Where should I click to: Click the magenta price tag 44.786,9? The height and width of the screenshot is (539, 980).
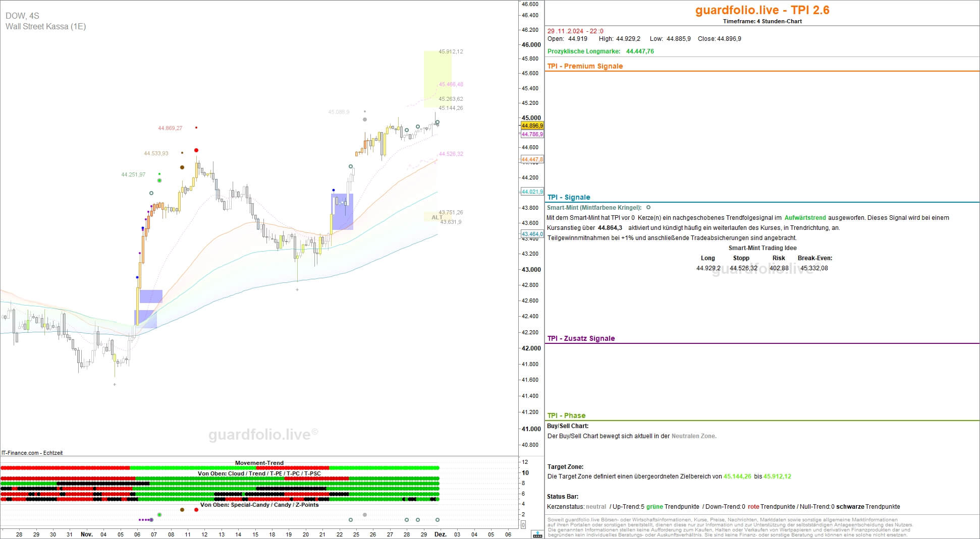pos(532,134)
